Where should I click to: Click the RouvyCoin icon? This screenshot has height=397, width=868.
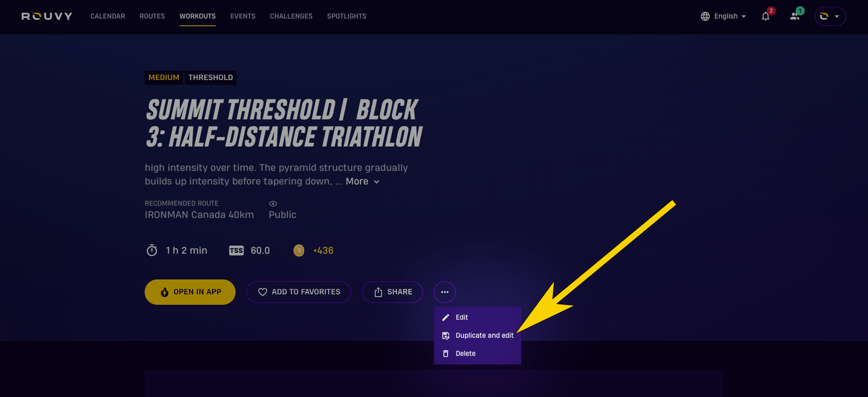pyautogui.click(x=299, y=250)
